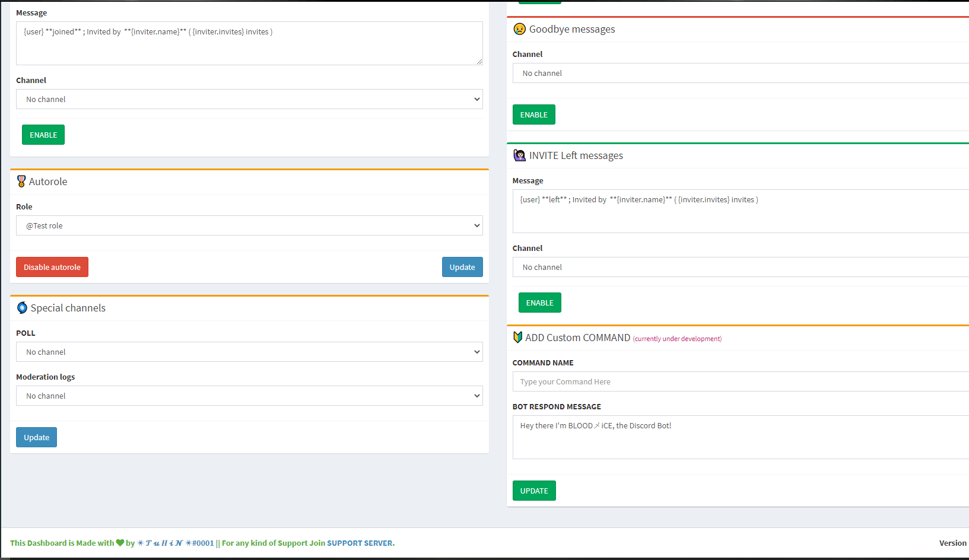Open the Autorole Role dropdown
This screenshot has width=969, height=560.
click(249, 225)
